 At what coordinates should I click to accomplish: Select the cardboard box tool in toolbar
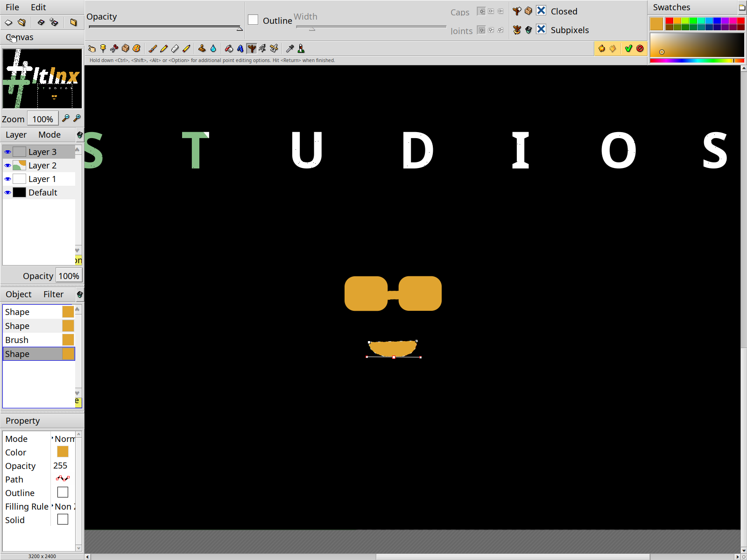(x=125, y=49)
